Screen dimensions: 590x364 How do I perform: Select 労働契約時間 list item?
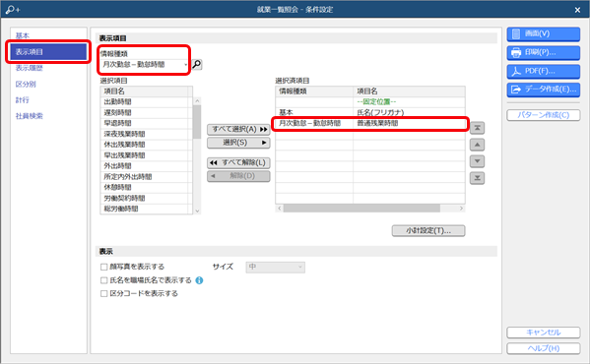tap(146, 199)
